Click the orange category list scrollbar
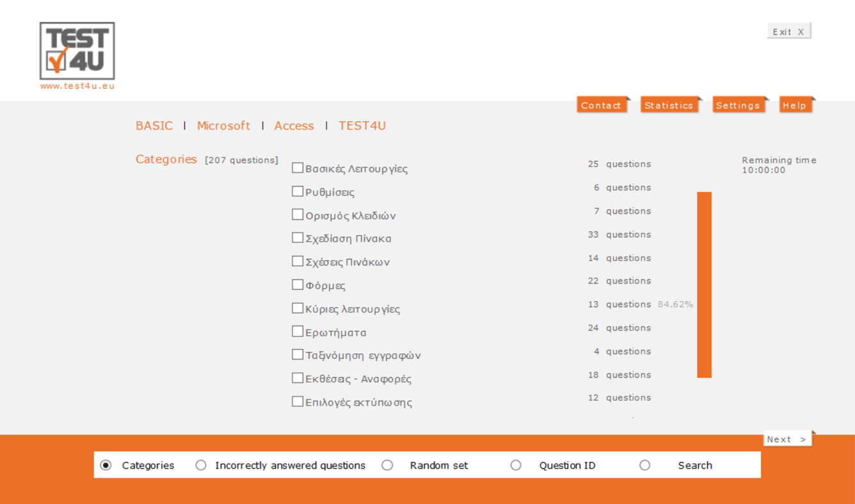 coord(704,285)
